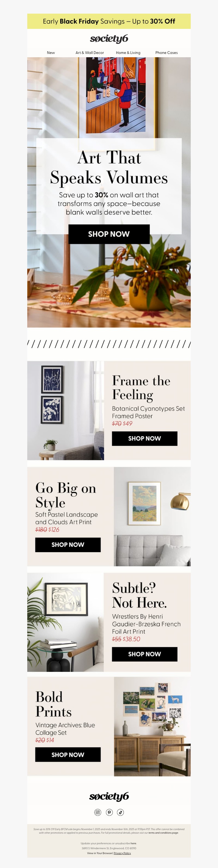
Task: Open the TikTok social icon
Action: 120,812
